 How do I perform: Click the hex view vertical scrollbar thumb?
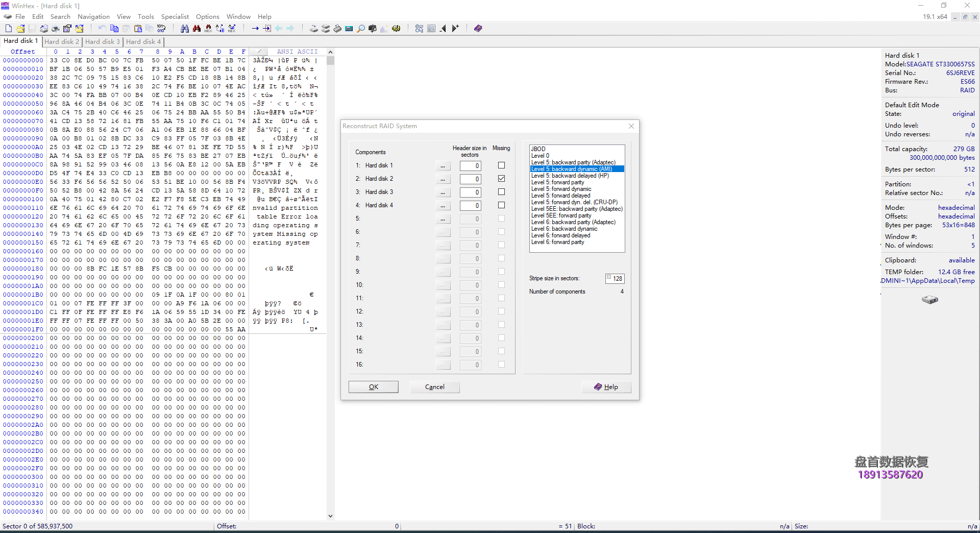330,61
